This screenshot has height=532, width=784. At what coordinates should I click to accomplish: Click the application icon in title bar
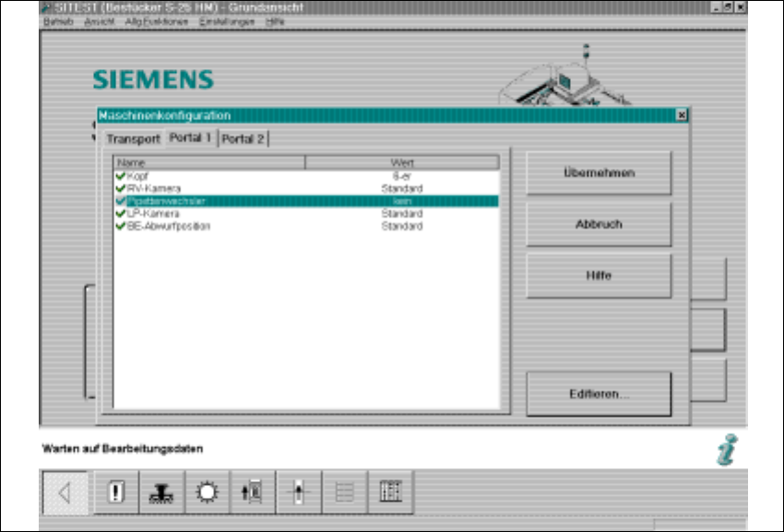coord(46,7)
